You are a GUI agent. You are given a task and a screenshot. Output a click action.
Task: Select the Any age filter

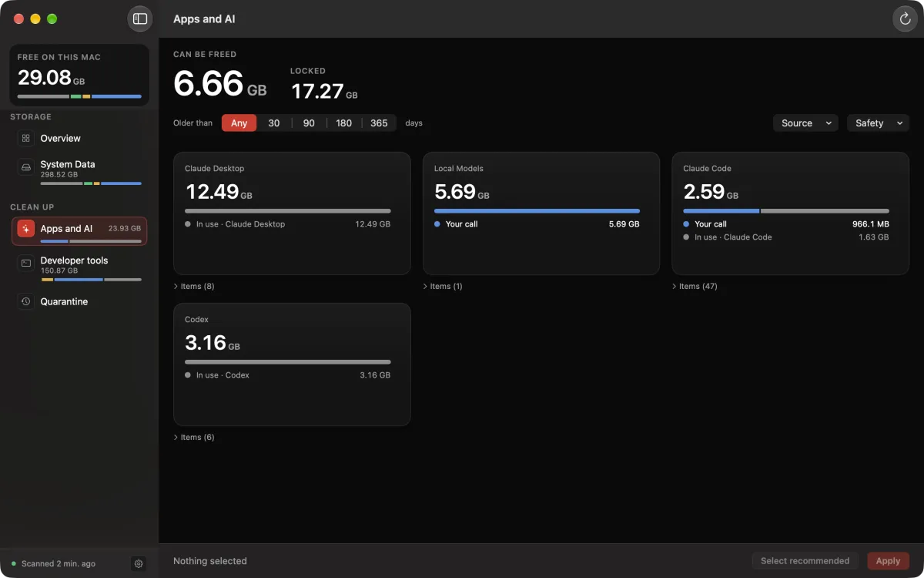(x=239, y=123)
